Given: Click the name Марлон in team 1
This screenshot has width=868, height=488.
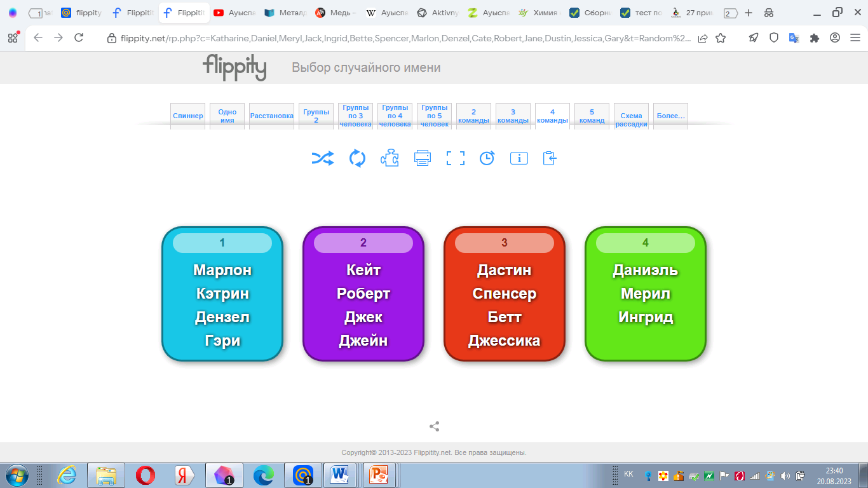Looking at the screenshot, I should [222, 270].
